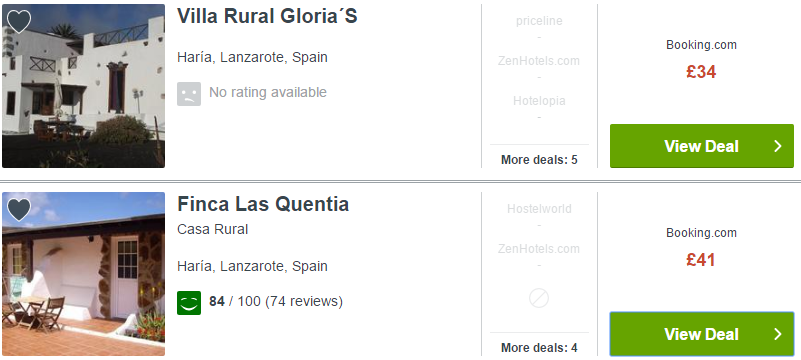Open 84 / 100 (74 reviews) rating

coord(276,301)
